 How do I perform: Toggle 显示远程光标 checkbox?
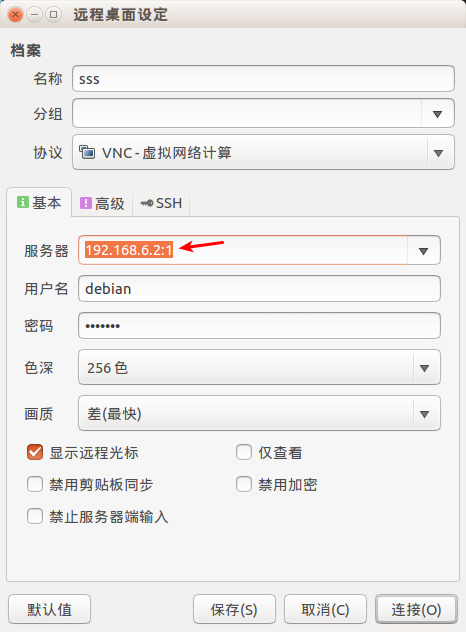(35, 452)
